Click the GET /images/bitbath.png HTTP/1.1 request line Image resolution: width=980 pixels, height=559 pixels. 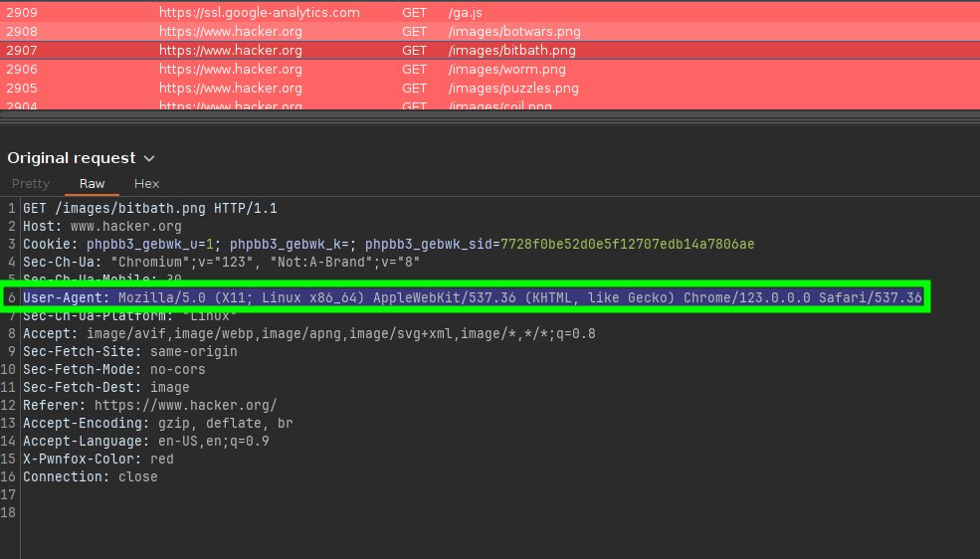[150, 208]
